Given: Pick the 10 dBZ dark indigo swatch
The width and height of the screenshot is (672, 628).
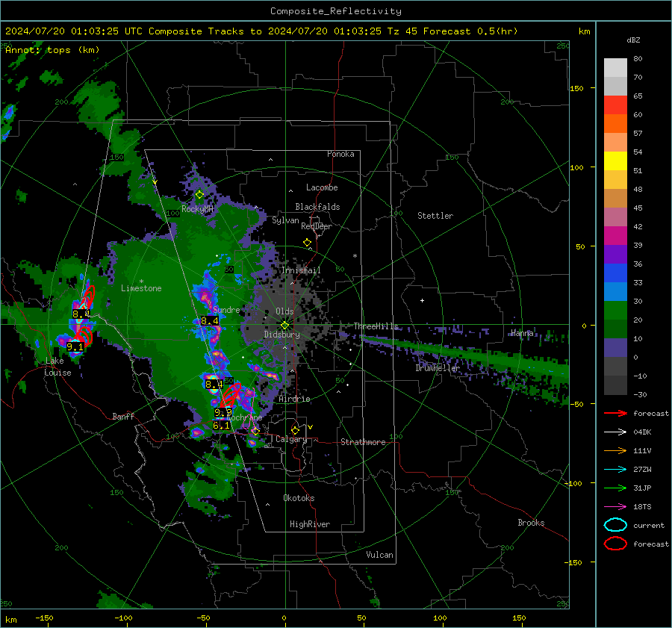Looking at the screenshot, I should (x=615, y=348).
